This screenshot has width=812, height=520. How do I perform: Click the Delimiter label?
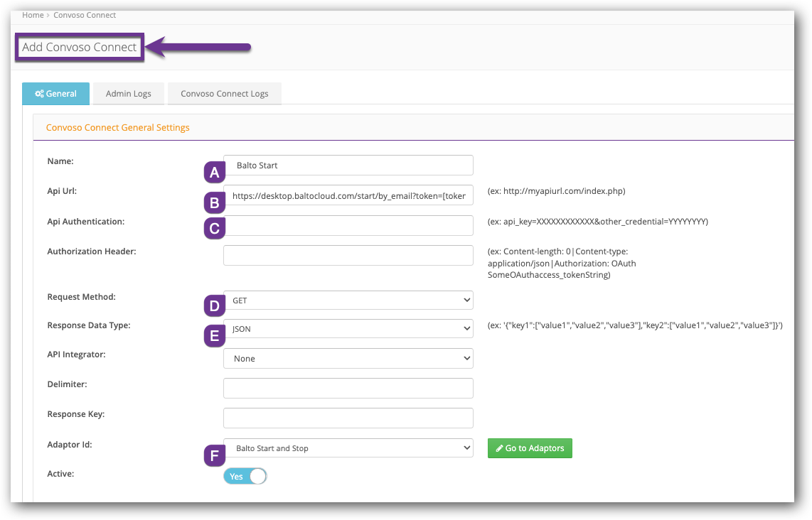[67, 384]
